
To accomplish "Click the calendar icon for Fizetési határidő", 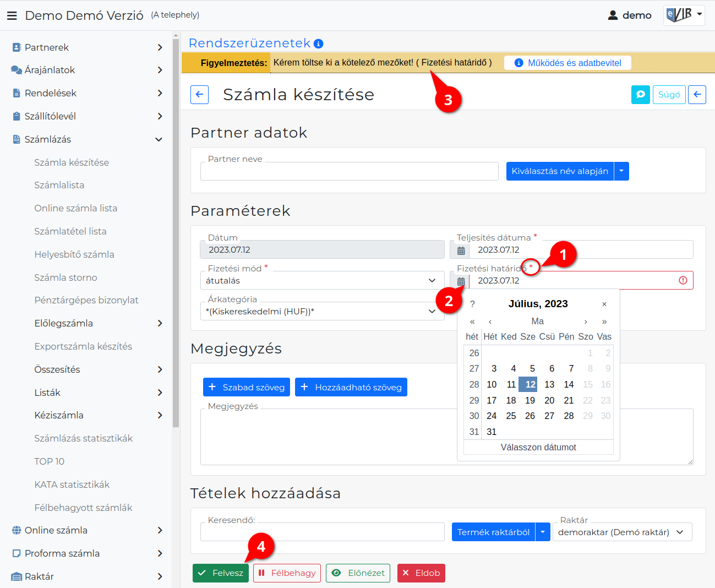I will tap(461, 281).
